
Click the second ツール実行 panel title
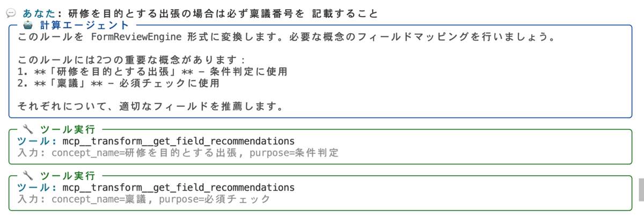pos(68,176)
